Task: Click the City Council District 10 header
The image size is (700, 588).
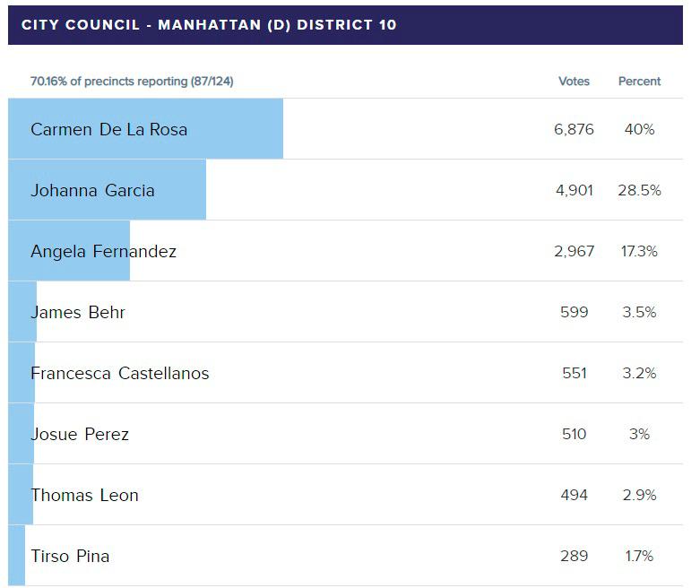Action: 209,24
